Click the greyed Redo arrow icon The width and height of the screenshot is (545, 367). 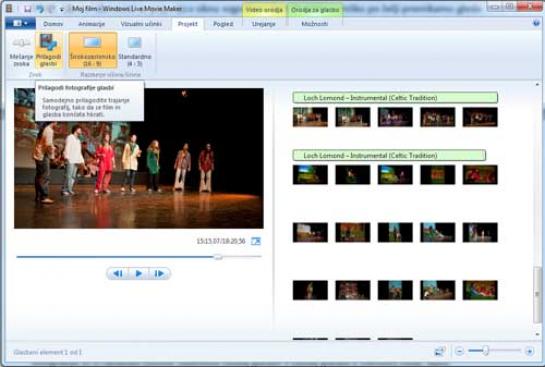pyautogui.click(x=51, y=9)
